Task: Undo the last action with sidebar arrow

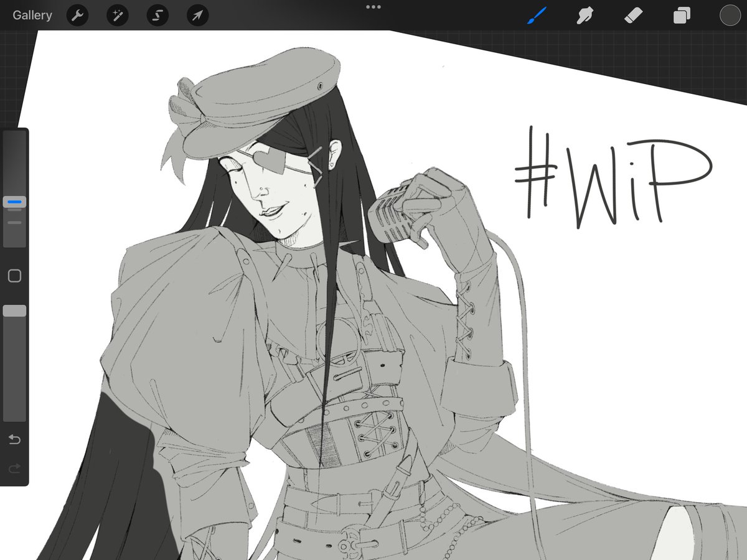Action: point(14,440)
